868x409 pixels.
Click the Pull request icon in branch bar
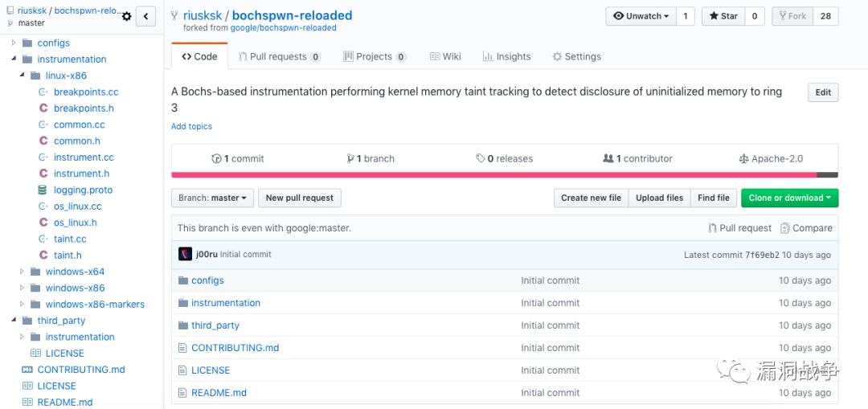coord(712,228)
